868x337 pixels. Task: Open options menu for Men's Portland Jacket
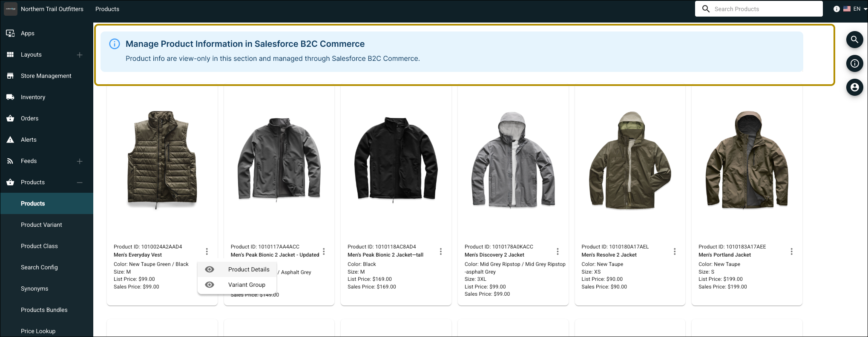pyautogui.click(x=792, y=251)
